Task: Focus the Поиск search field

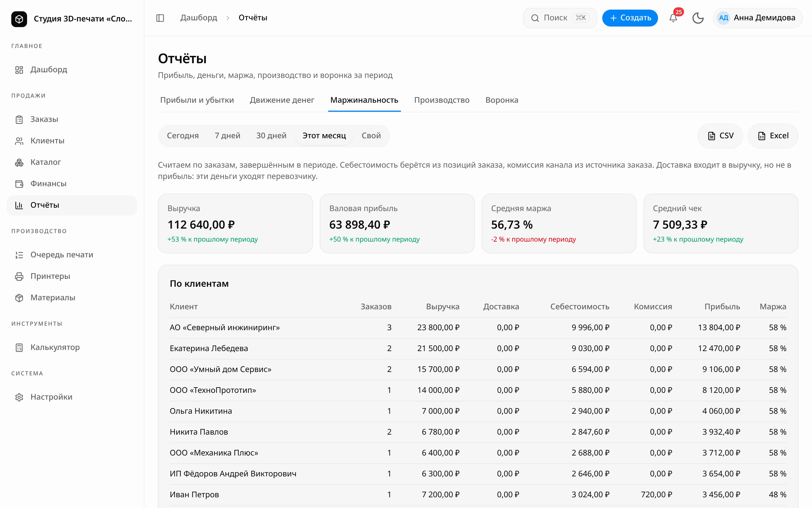Action: pyautogui.click(x=560, y=18)
